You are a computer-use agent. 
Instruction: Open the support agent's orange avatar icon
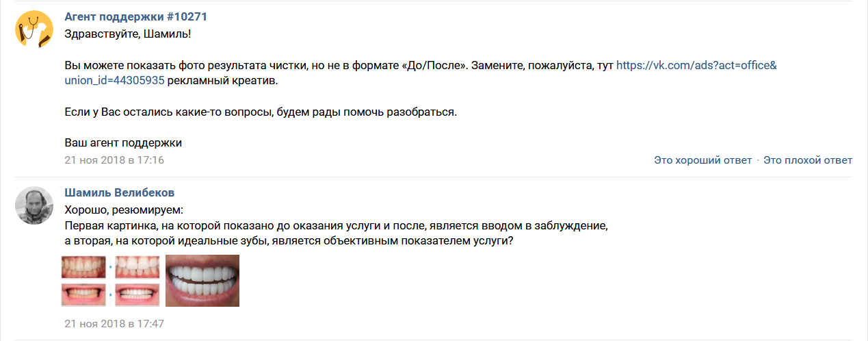[x=34, y=29]
